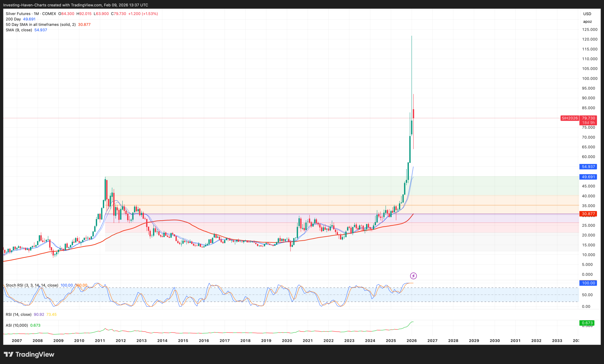Select the RSI (14, close) indicator label

(18, 314)
